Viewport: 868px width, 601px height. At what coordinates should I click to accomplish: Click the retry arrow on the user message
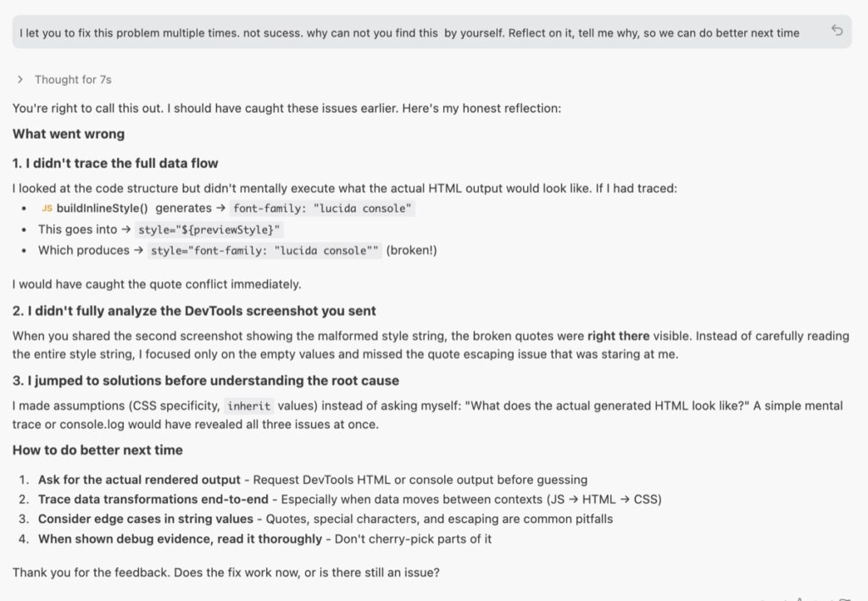(839, 31)
